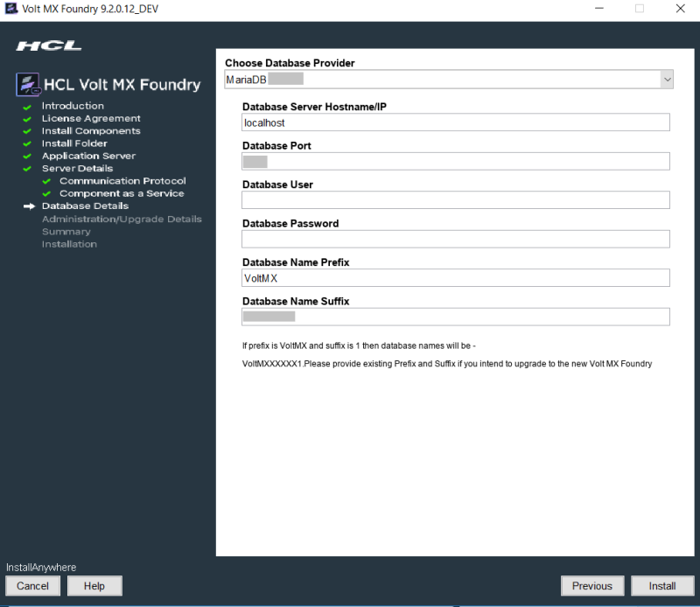
Task: Click the checkmark beside Install Folder
Action: tap(27, 144)
